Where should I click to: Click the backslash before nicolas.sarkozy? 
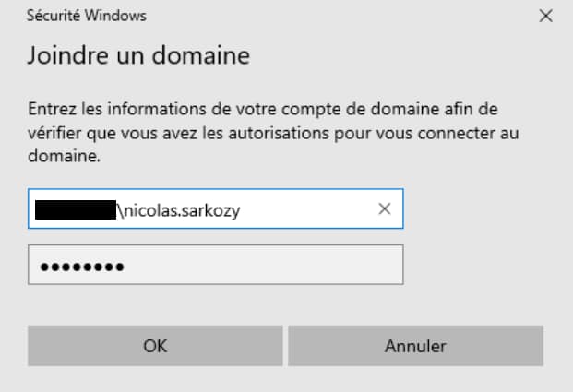(121, 210)
